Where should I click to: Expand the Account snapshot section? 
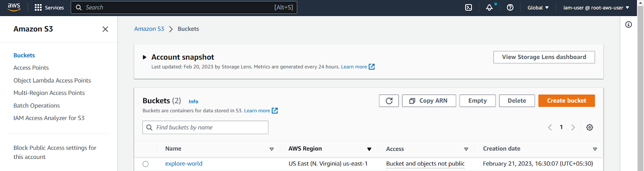(144, 57)
